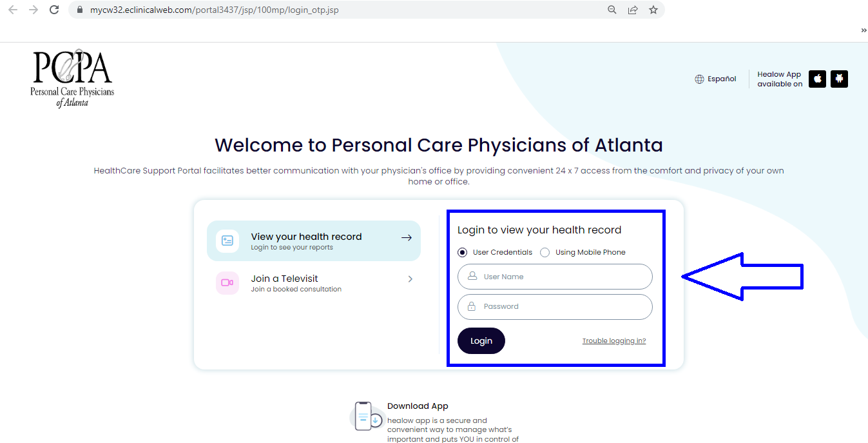Image resolution: width=868 pixels, height=443 pixels.
Task: Click the person icon inside the User Name field
Action: tap(471, 276)
